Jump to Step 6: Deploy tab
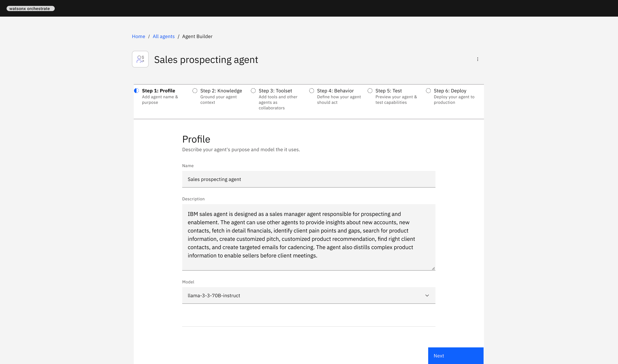 [450, 91]
